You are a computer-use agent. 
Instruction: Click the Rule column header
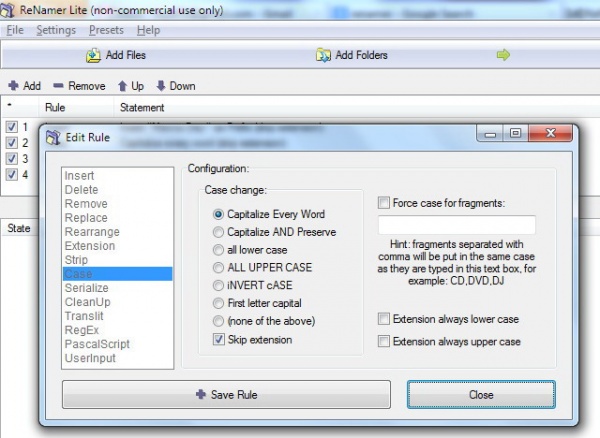[77, 107]
